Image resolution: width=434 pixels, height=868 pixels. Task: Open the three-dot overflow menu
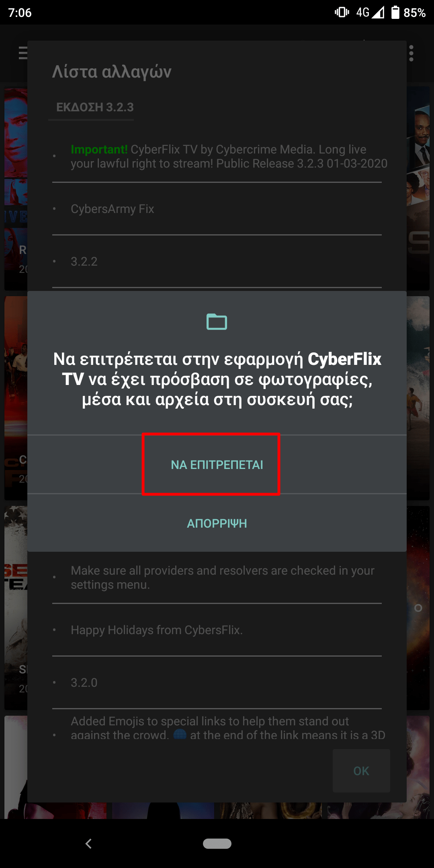click(x=411, y=53)
